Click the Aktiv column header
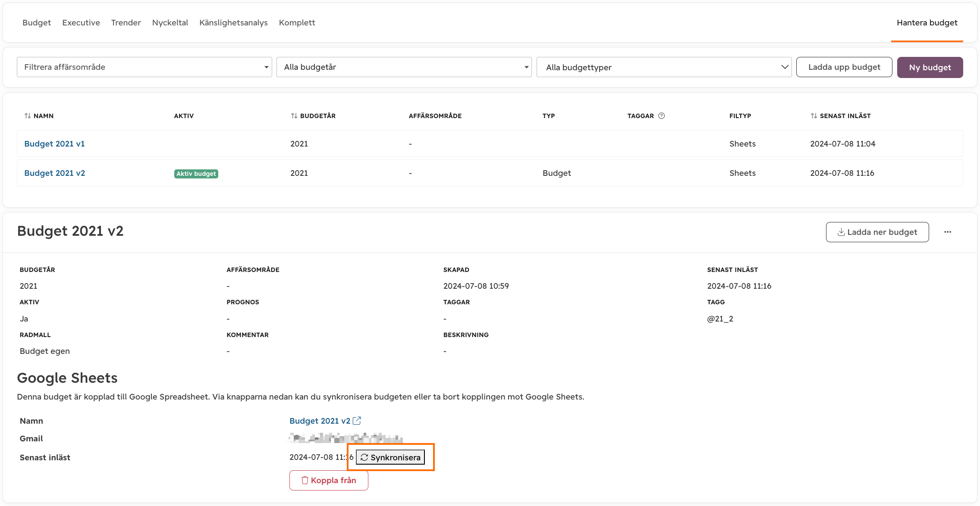Screen dimensions: 980x506 184,116
